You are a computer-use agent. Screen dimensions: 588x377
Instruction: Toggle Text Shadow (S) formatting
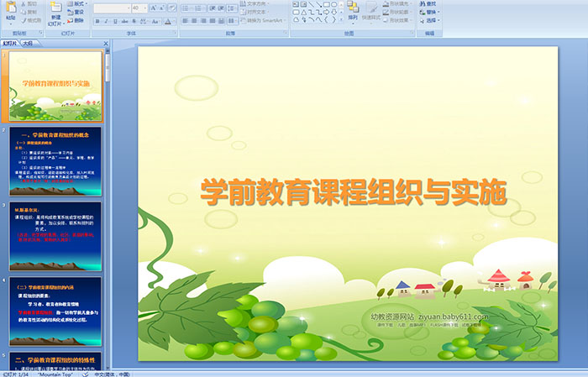point(134,21)
